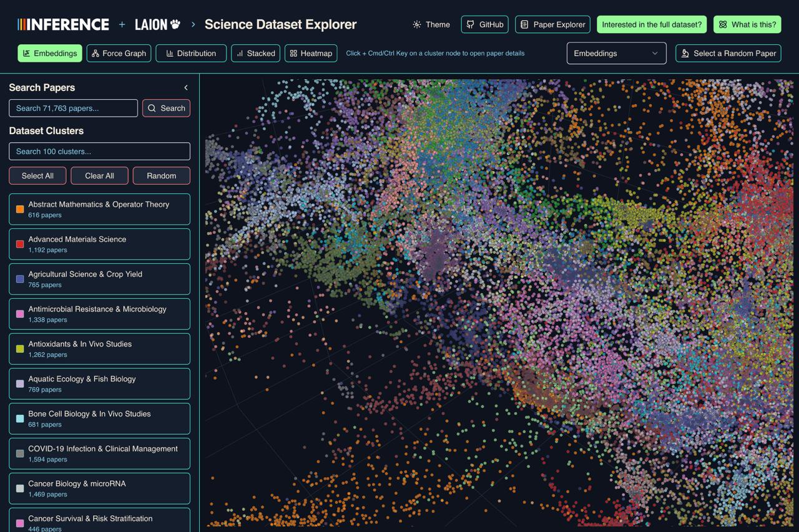The width and height of the screenshot is (799, 532).
Task: Open the Paper Explorer page
Action: click(552, 24)
